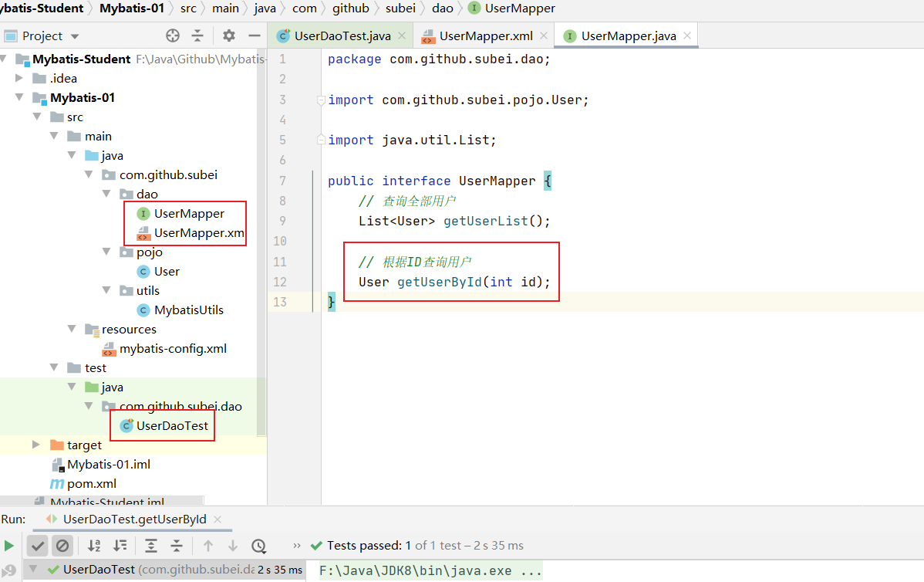This screenshot has width=924, height=582.
Task: Open test history clock icon
Action: click(258, 546)
